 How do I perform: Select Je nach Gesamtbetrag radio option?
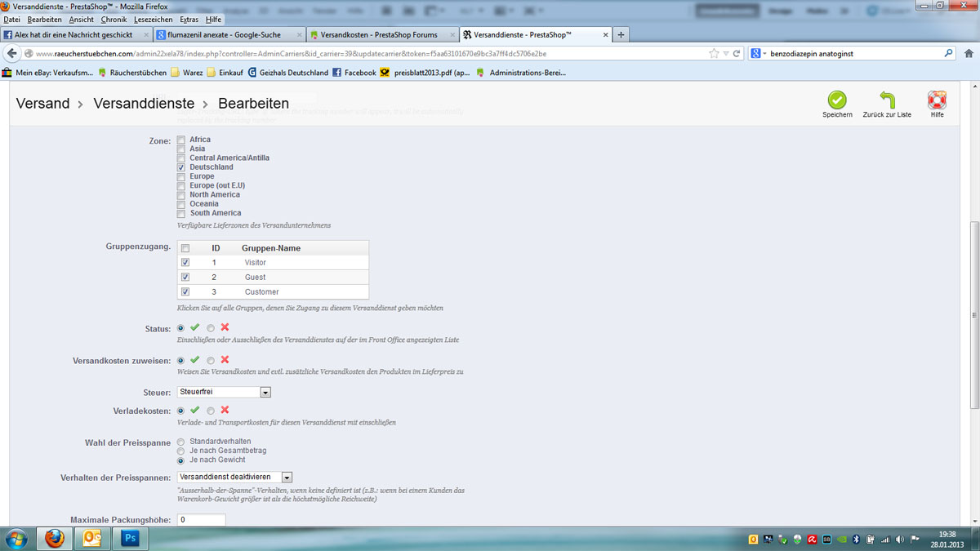click(181, 451)
